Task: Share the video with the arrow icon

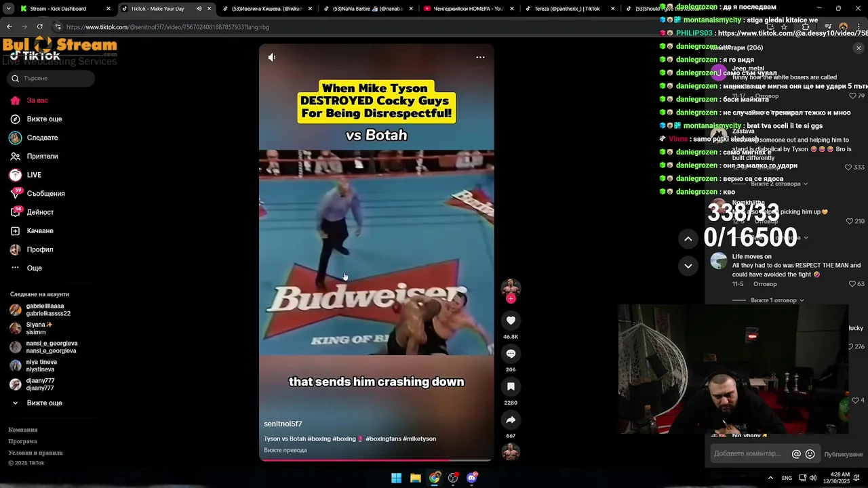Action: pos(511,420)
